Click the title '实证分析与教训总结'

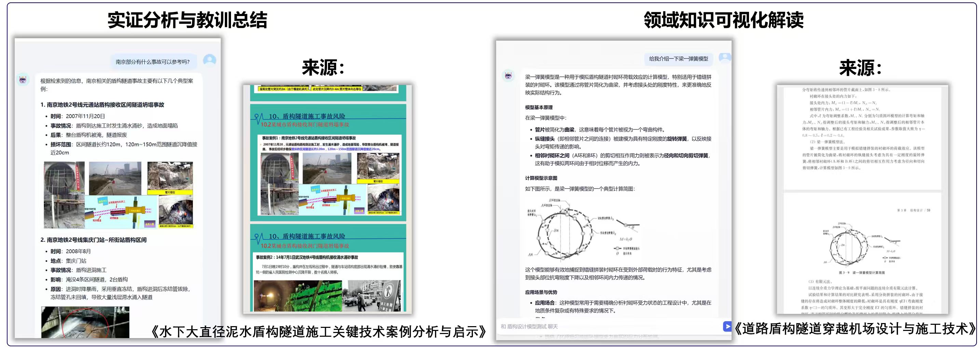tap(187, 20)
